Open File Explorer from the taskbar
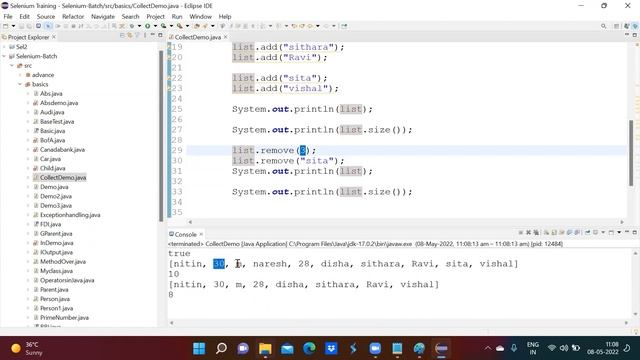Image resolution: width=640 pixels, height=360 pixels. click(265, 348)
